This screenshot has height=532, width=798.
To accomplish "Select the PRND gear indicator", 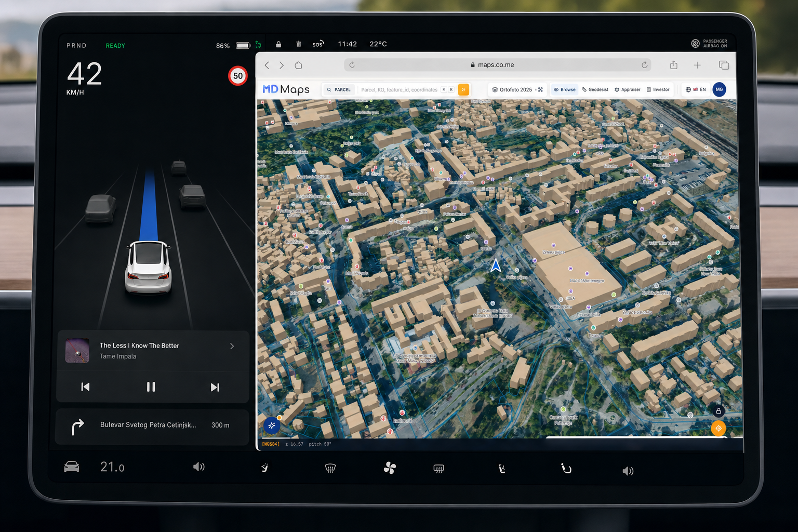I will pyautogui.click(x=76, y=46).
